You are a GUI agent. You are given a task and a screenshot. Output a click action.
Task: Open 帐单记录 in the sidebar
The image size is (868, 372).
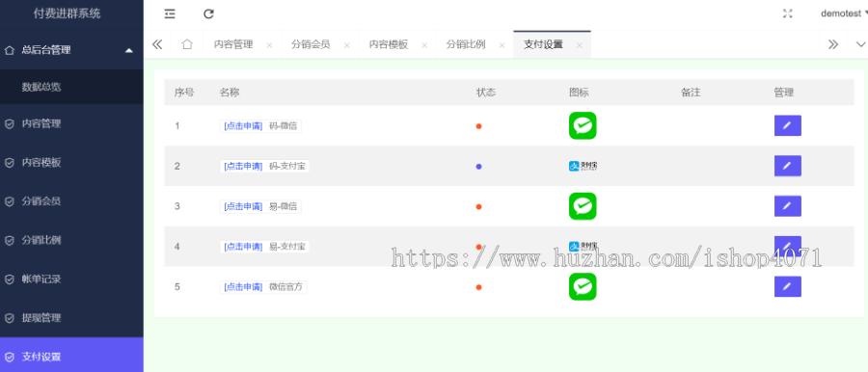pos(71,279)
